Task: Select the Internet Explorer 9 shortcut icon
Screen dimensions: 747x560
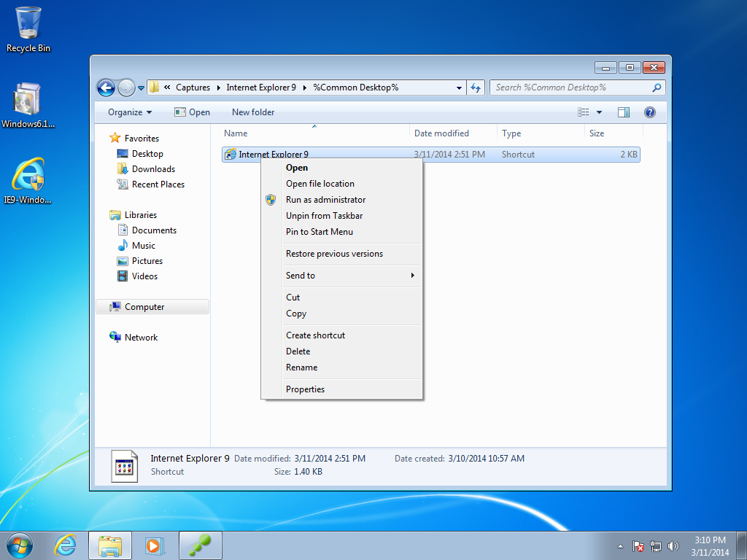Action: pyautogui.click(x=231, y=155)
